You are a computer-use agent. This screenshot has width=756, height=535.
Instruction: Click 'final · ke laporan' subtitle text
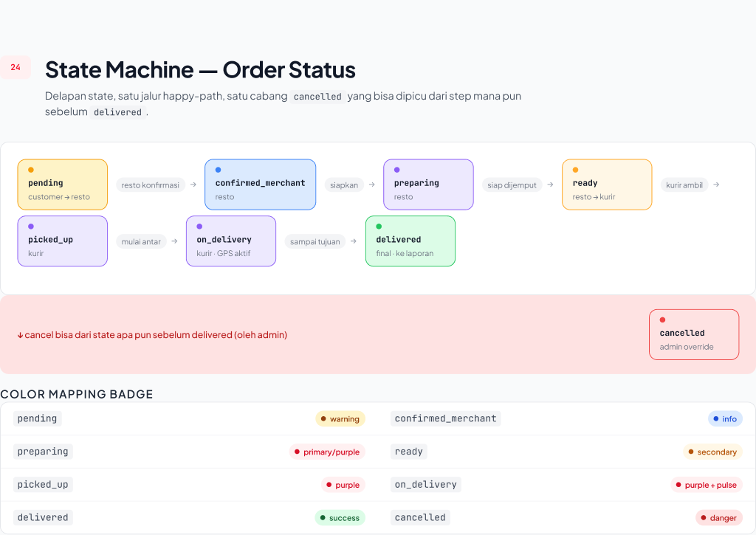coord(405,253)
